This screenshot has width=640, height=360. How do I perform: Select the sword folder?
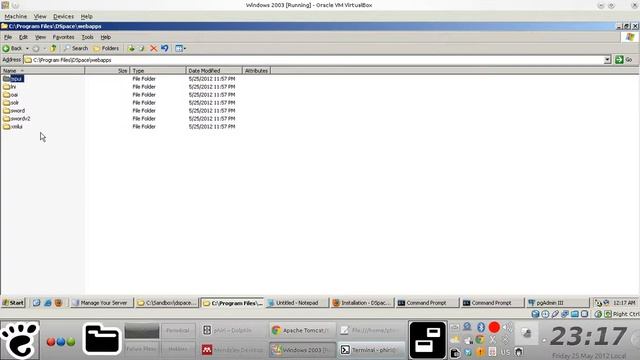pos(14,111)
